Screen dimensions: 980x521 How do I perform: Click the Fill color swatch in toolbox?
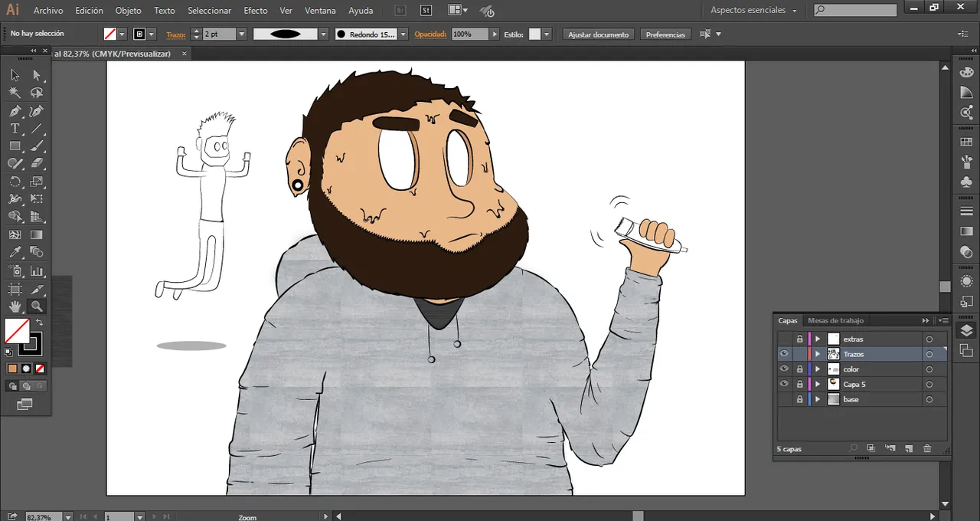pyautogui.click(x=17, y=331)
